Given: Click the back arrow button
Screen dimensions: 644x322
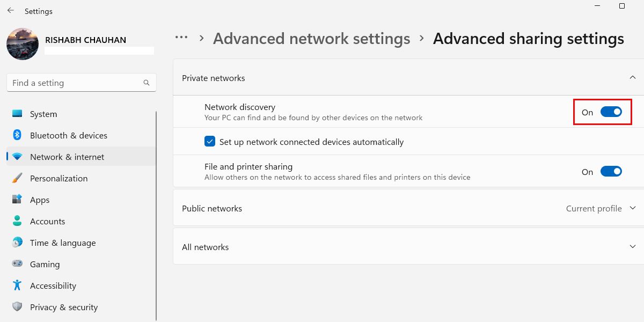Looking at the screenshot, I should click(x=10, y=10).
